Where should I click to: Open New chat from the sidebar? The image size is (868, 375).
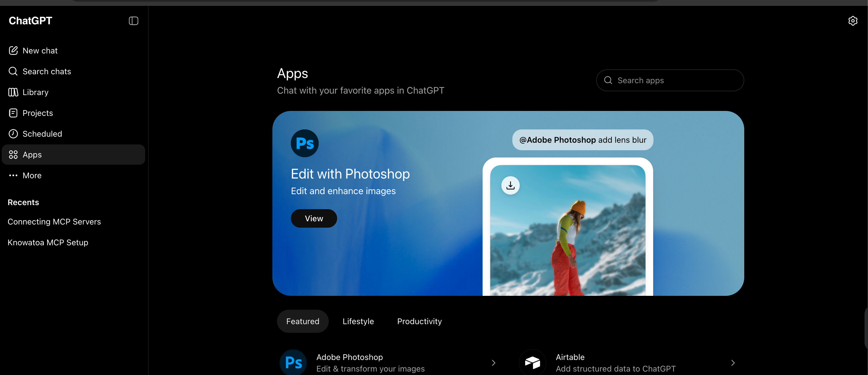point(73,51)
